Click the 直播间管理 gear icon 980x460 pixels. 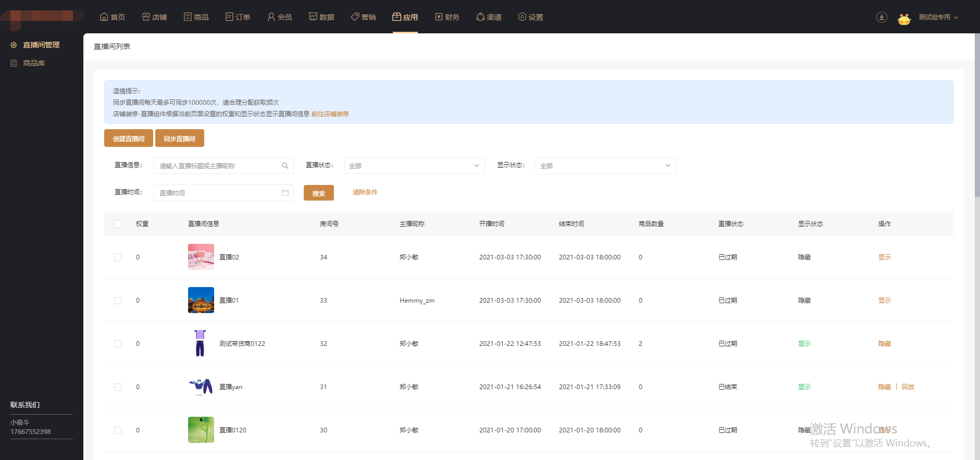point(14,45)
